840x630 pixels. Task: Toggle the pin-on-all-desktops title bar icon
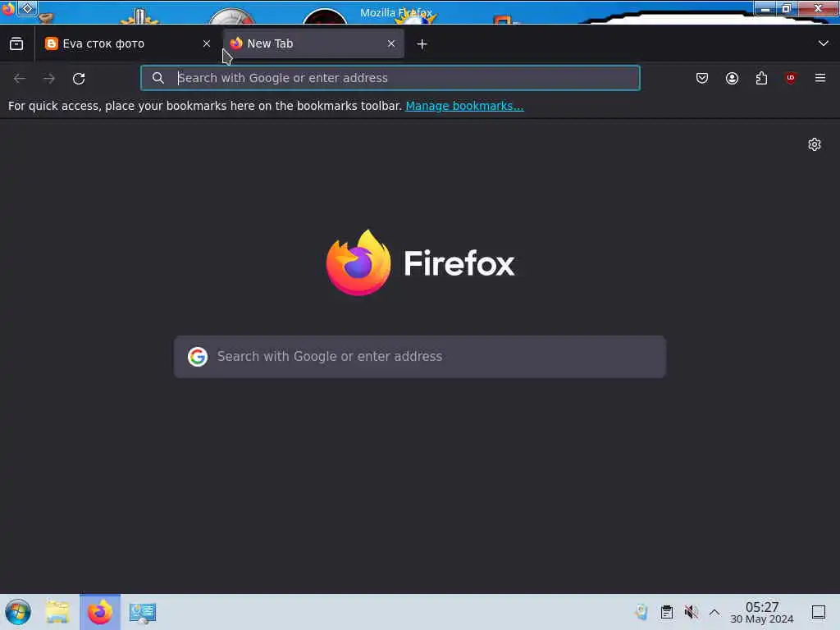pyautogui.click(x=27, y=8)
